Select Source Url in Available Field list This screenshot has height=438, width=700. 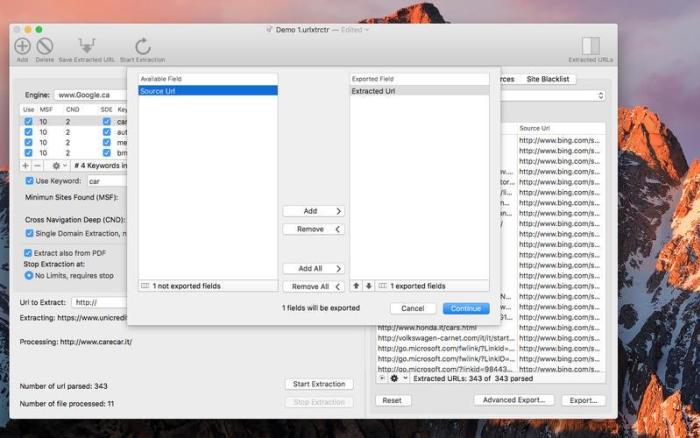coord(208,91)
